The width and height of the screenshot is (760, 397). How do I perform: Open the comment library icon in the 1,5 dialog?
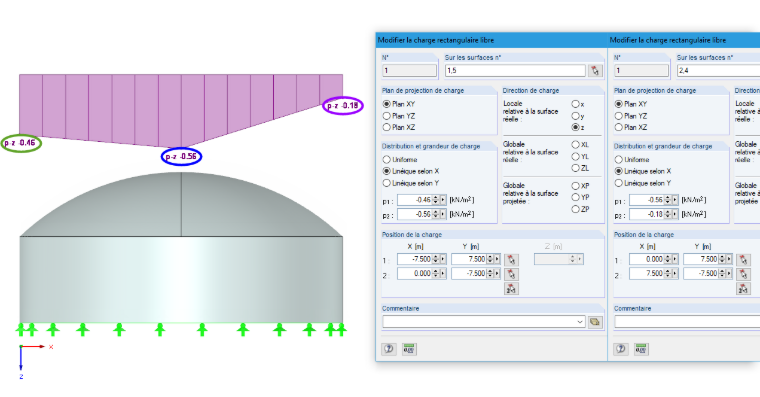(x=595, y=322)
